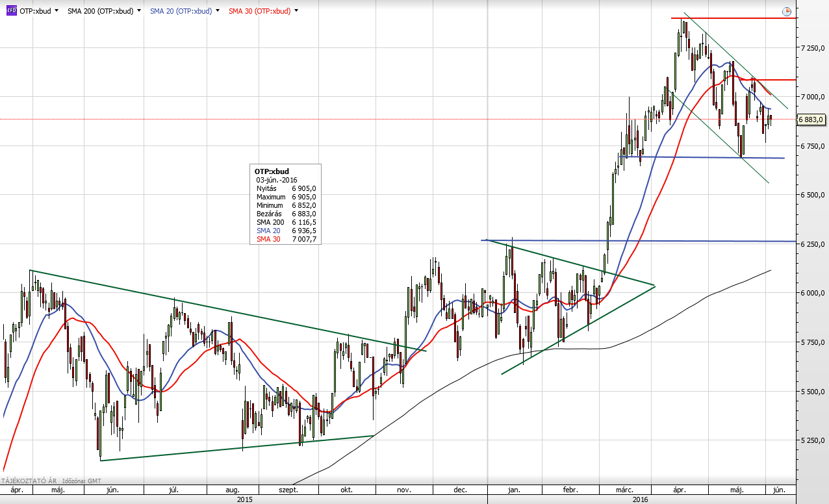Viewport: 829px width, 504px height.
Task: Click the 2015 year label
Action: tap(245, 499)
